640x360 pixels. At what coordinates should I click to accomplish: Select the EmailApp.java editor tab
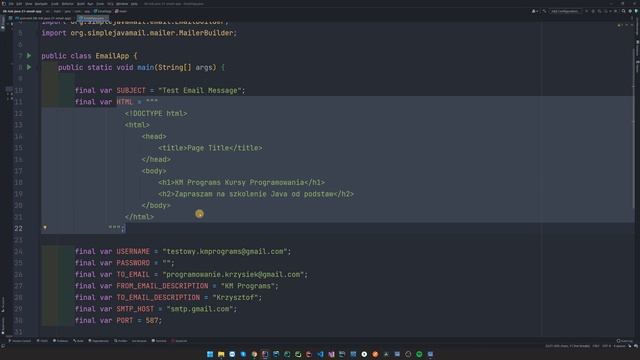92,18
